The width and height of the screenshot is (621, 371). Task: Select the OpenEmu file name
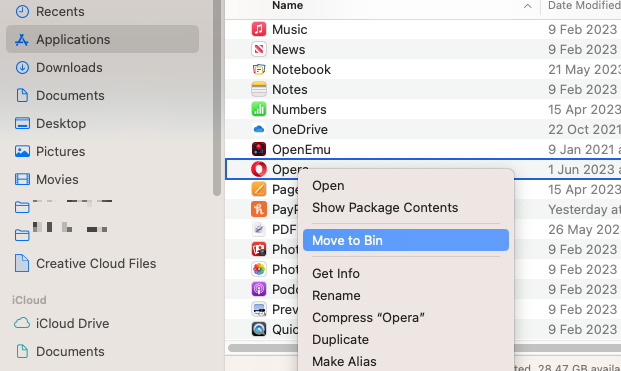pos(301,149)
